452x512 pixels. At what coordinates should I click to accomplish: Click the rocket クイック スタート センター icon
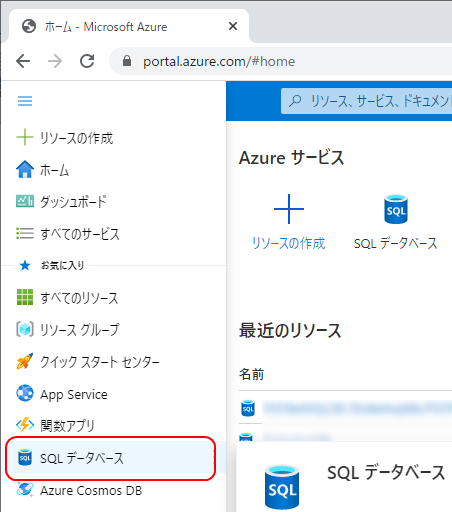click(25, 361)
